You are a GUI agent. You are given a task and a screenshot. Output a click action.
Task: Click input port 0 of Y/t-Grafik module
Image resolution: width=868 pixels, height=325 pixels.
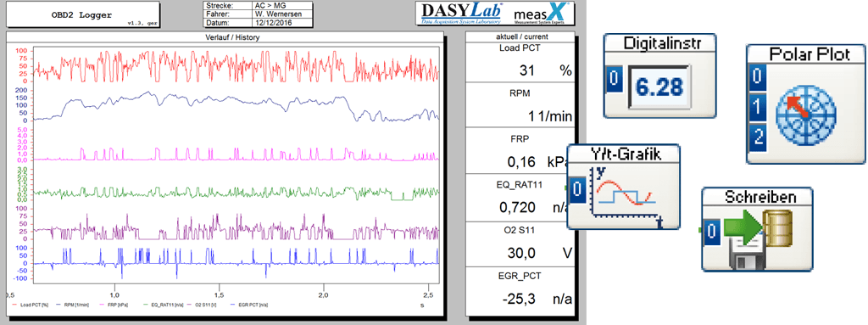point(576,190)
